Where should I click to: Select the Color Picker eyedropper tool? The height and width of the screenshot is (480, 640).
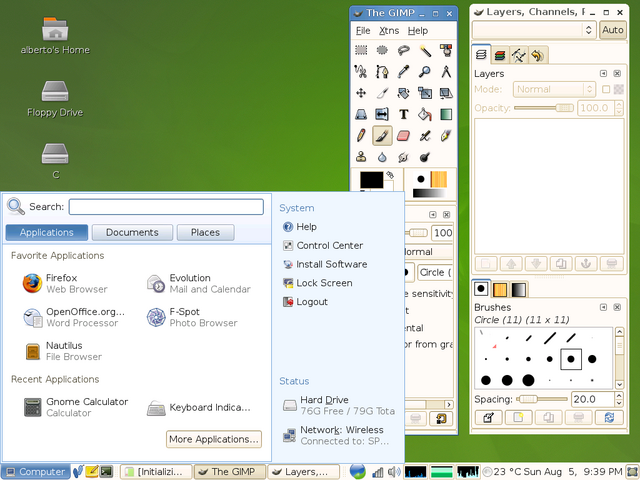point(403,72)
